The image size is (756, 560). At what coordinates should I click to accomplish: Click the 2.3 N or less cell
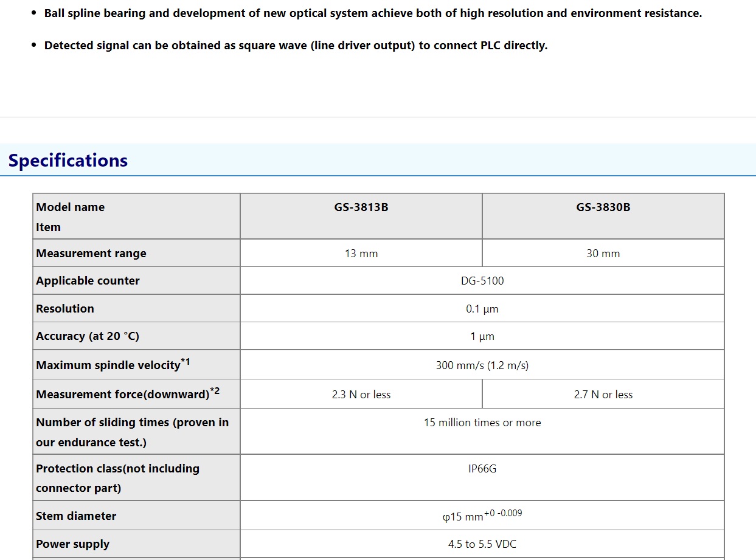pyautogui.click(x=361, y=395)
